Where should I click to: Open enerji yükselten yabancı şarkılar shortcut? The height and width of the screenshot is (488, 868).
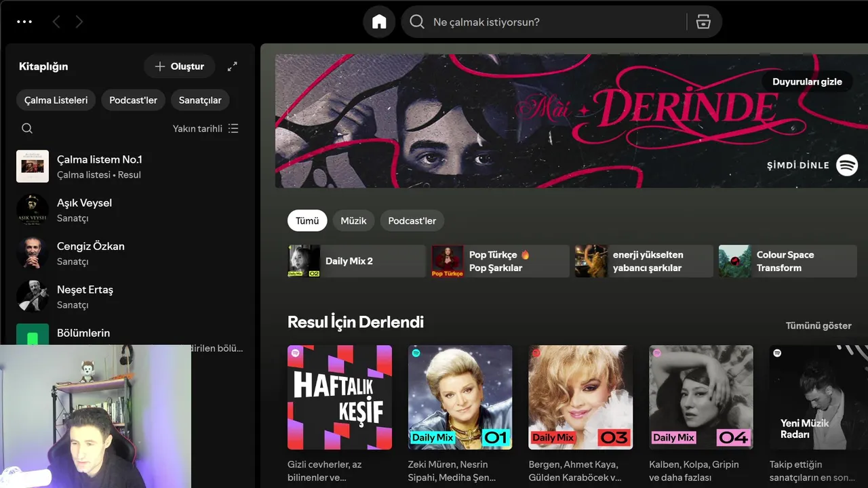pos(644,261)
